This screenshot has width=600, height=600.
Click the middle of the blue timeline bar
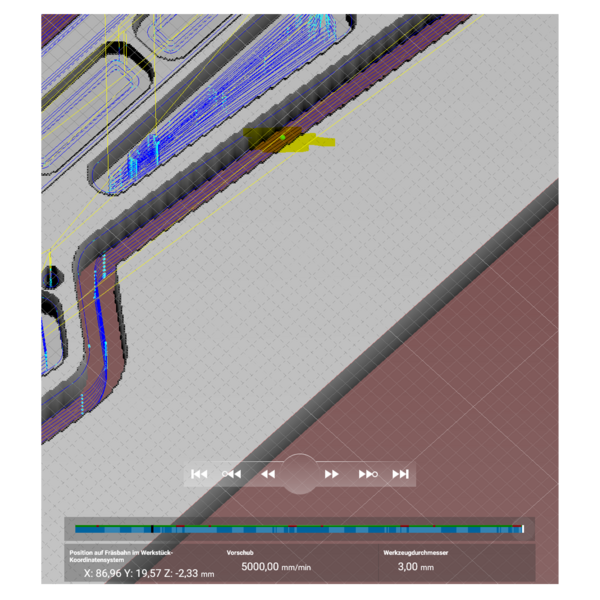click(299, 530)
